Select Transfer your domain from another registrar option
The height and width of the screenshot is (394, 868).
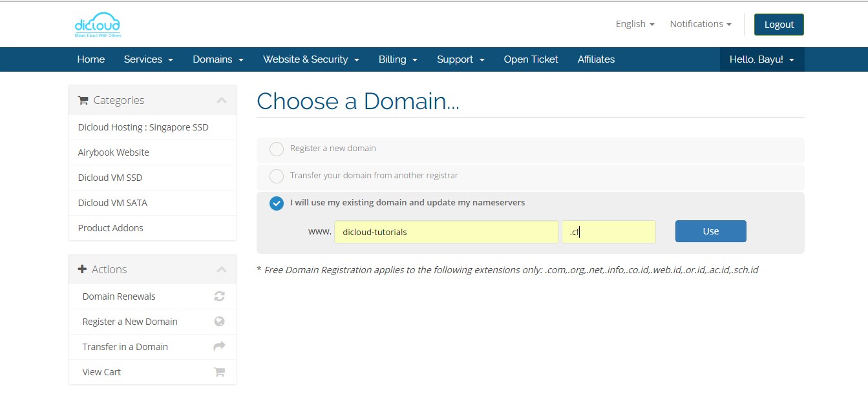pos(277,176)
